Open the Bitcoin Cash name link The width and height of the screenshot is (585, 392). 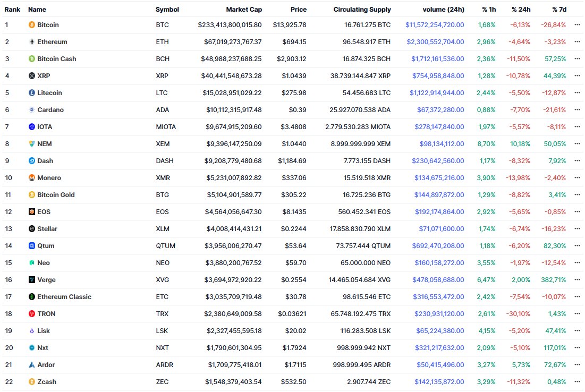[x=57, y=58]
